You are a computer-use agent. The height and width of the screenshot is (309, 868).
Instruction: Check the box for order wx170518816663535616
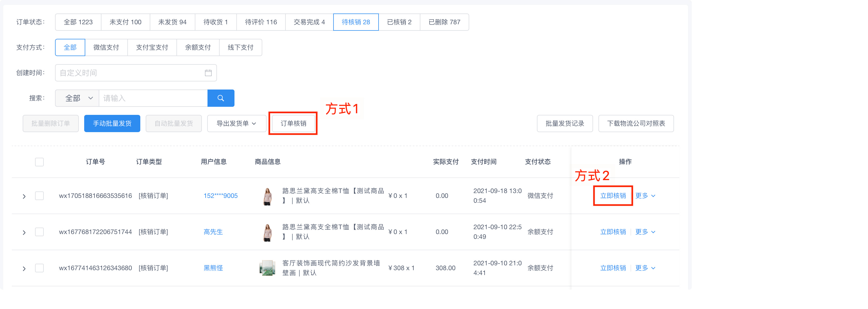click(x=39, y=195)
